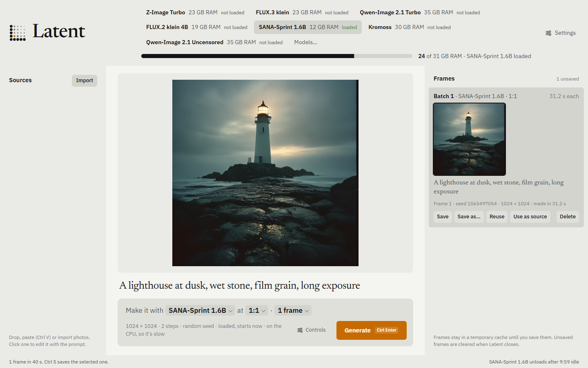Image resolution: width=588 pixels, height=368 pixels.
Task: Open the 1:1 aspect ratio dropdown
Action: point(257,311)
